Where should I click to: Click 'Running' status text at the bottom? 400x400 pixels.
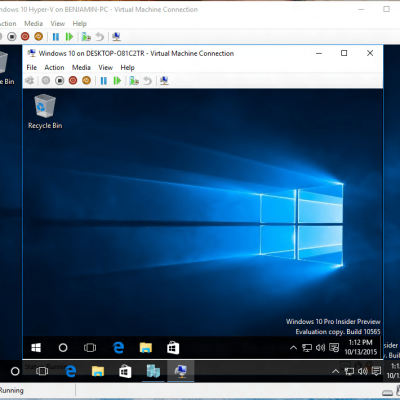pos(12,390)
